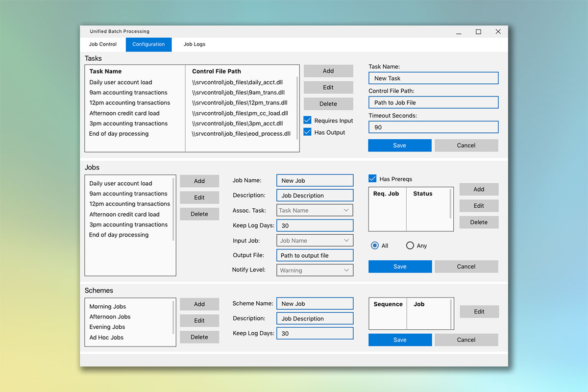Screen dimensions: 588x392
Task: Click Edit button in Tasks section
Action: (x=328, y=87)
